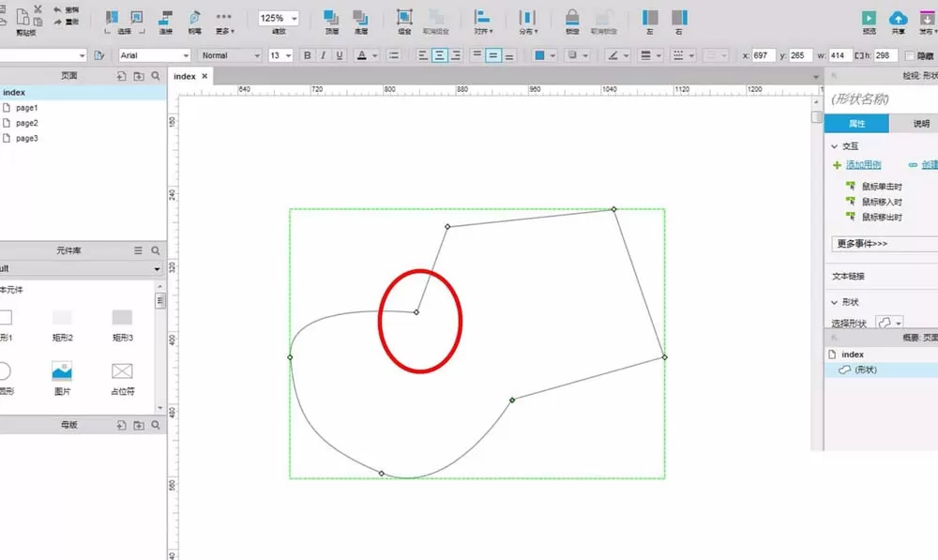Click the Undo arrow icon

tap(57, 9)
